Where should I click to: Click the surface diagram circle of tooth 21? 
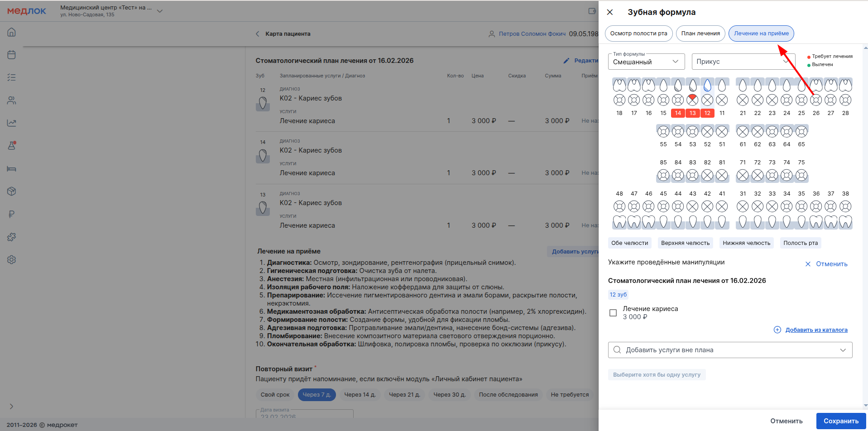(x=743, y=100)
